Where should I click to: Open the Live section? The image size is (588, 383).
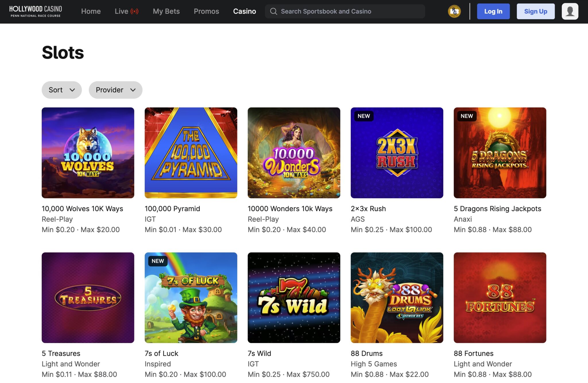[121, 11]
